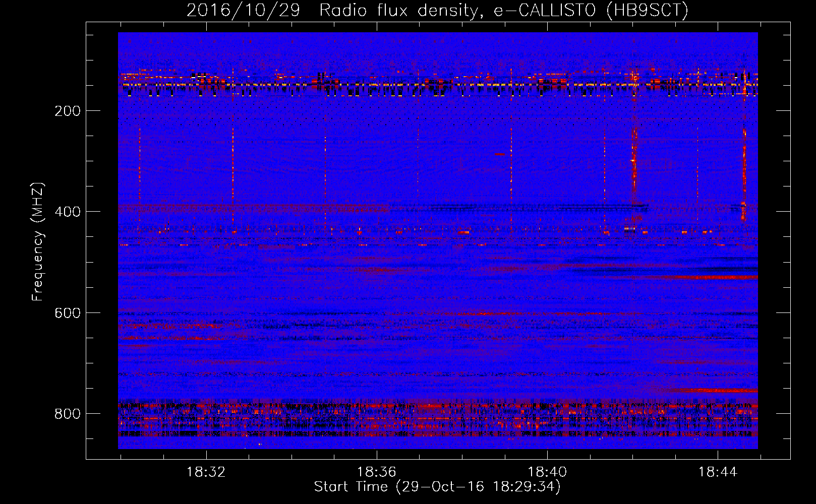Click the '18:44' time tick label
The image size is (816, 504).
point(718,472)
